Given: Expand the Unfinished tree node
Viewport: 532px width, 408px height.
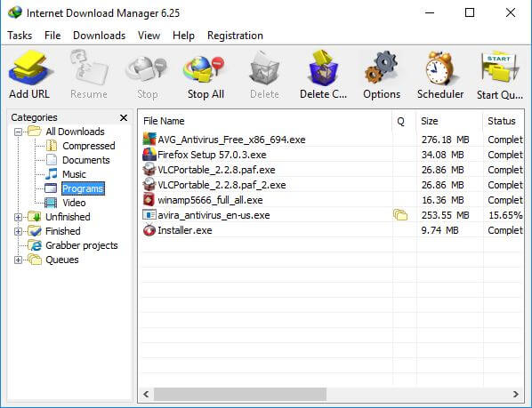Looking at the screenshot, I should click(19, 217).
